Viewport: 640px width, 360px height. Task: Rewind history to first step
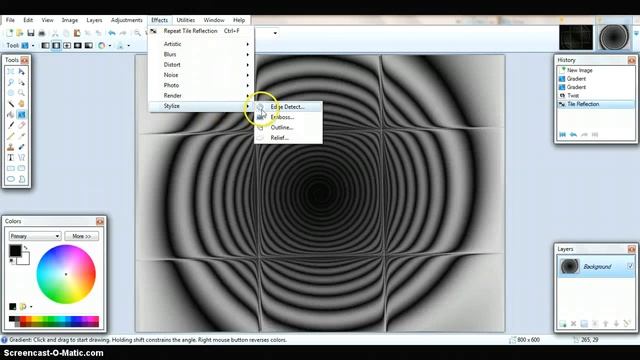tap(562, 134)
